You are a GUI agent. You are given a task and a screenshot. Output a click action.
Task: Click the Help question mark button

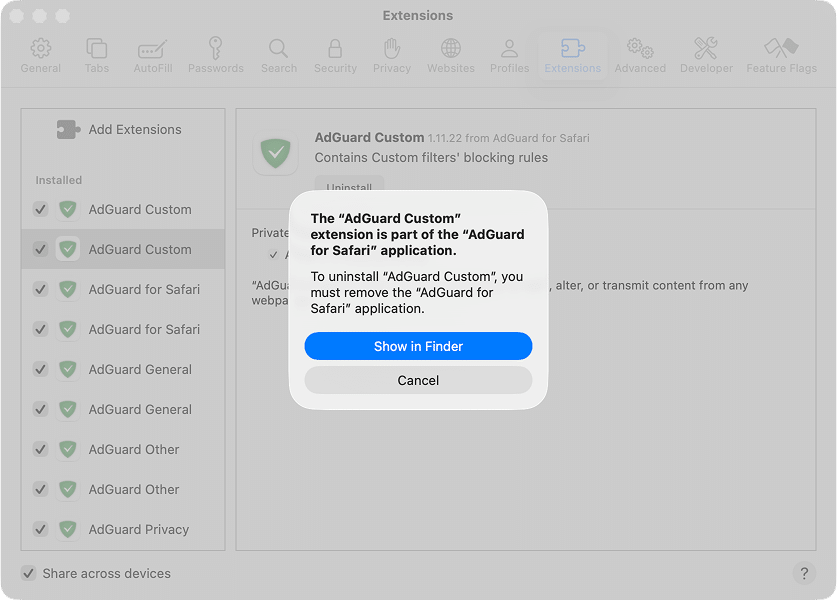[803, 573]
